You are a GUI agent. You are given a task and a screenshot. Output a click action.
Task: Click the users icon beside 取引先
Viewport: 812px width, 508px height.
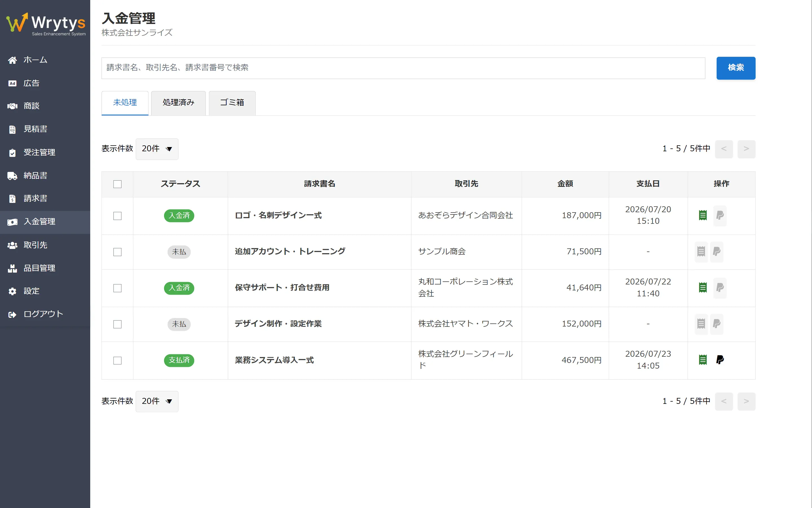click(x=12, y=245)
